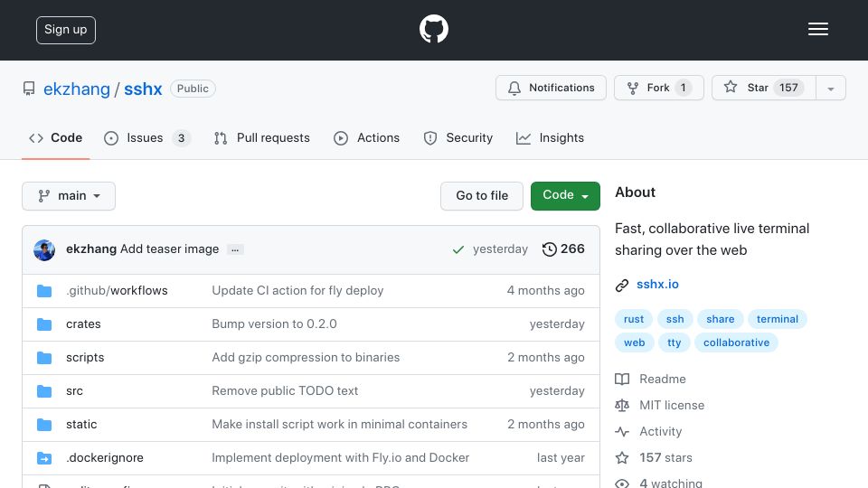This screenshot has height=488, width=868.
Task: Open the sshx repository link
Action: pos(143,89)
